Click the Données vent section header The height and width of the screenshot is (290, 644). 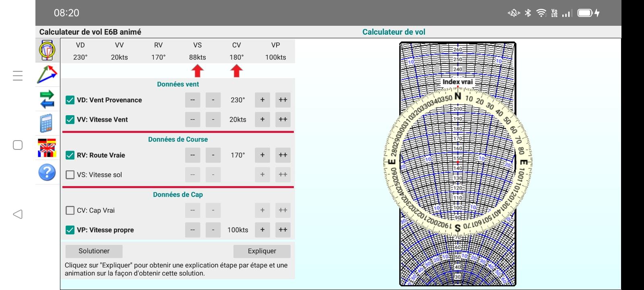178,84
